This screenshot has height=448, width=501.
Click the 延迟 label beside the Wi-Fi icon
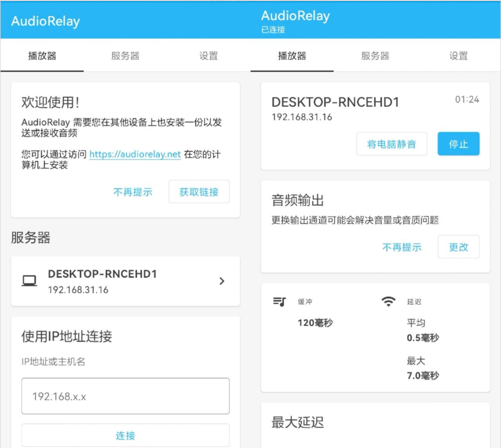coord(414,302)
